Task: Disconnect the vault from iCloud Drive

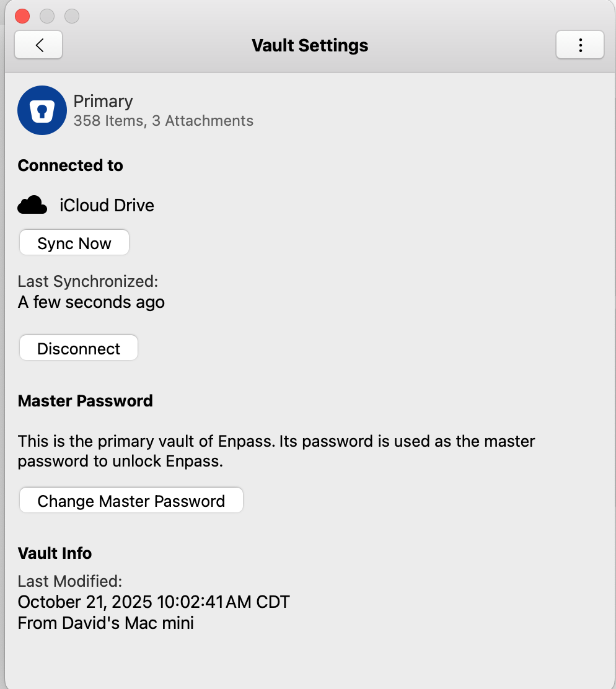Action: 79,348
